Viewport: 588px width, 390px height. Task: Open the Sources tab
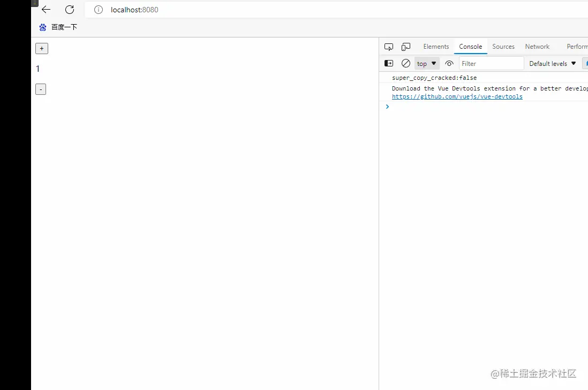[x=503, y=47]
